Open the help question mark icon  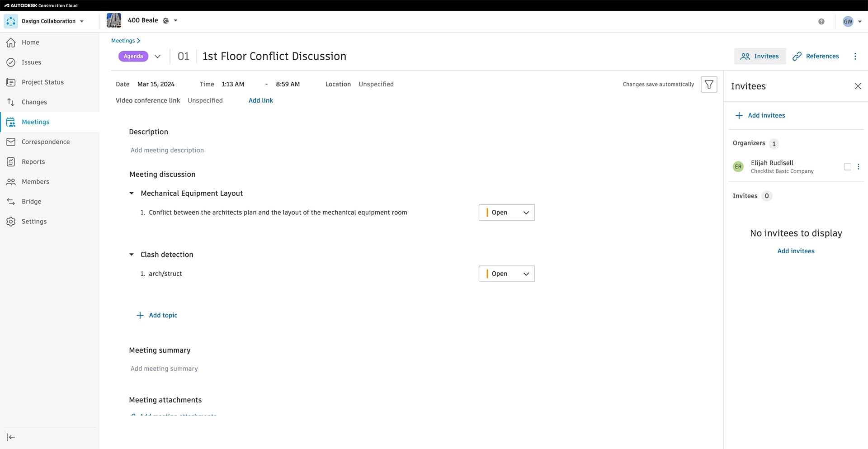821,21
